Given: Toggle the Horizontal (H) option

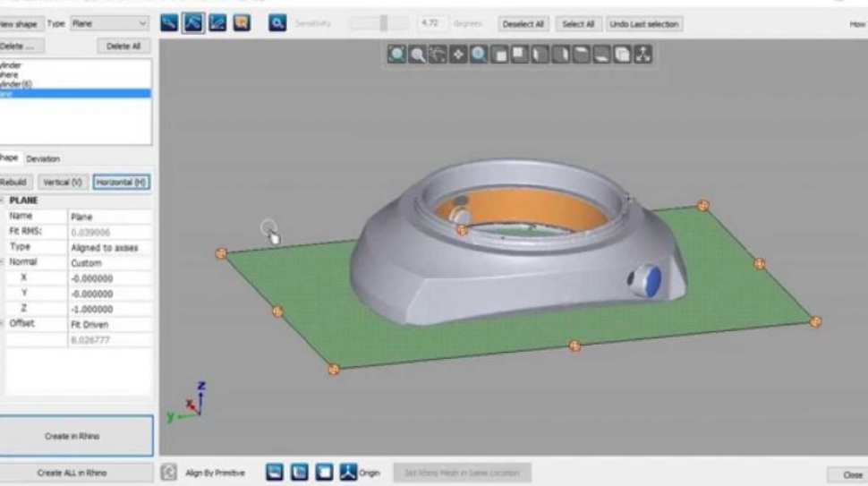Looking at the screenshot, I should (x=122, y=182).
